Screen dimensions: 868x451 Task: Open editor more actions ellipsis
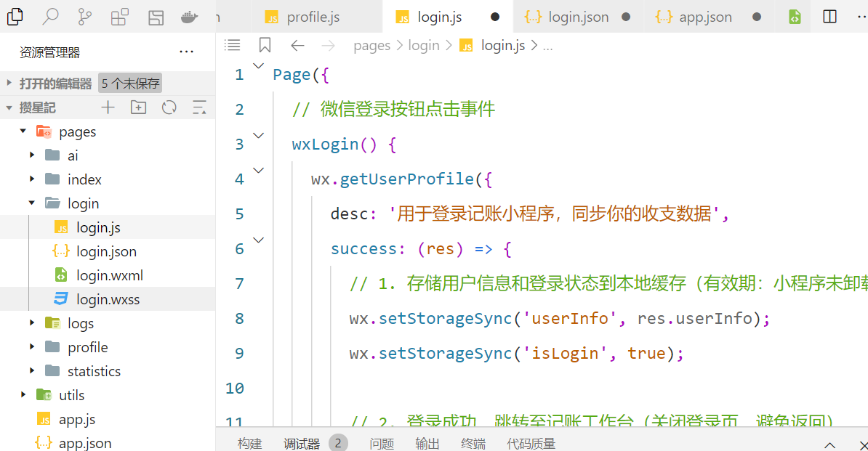point(861,17)
